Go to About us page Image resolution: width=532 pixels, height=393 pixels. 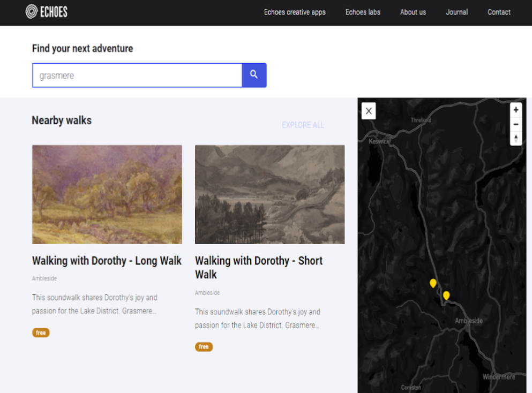[413, 12]
